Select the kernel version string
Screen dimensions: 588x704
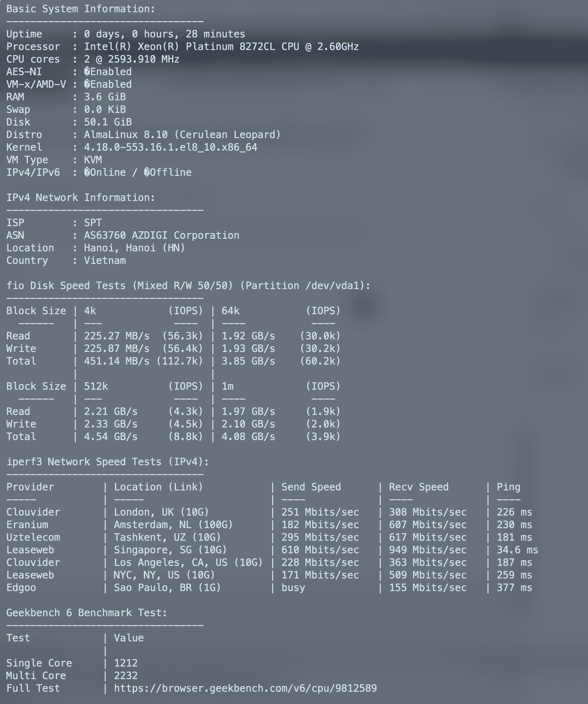click(x=170, y=147)
